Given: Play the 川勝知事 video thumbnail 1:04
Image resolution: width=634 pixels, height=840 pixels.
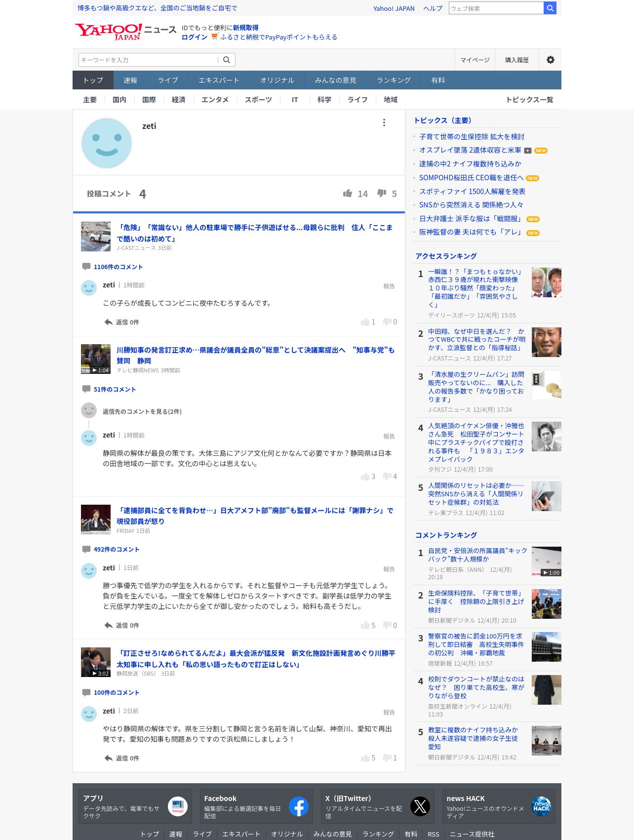Looking at the screenshot, I should tap(96, 359).
